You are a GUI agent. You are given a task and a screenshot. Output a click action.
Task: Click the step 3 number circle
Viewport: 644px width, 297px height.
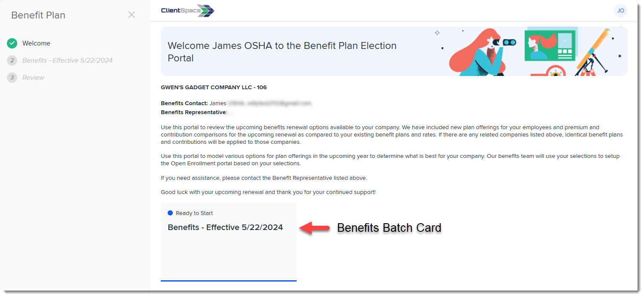(12, 78)
